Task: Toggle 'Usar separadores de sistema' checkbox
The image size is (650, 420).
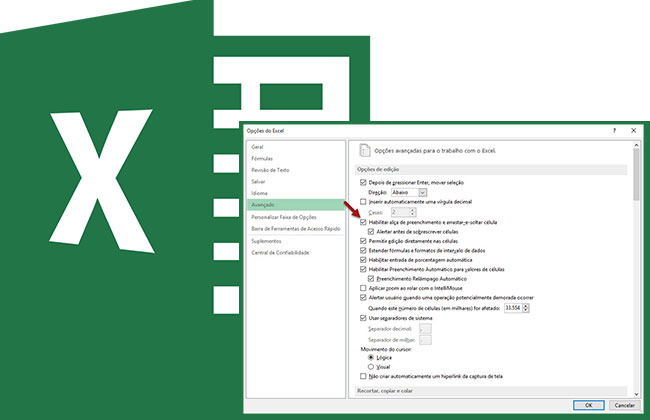Action: (363, 318)
